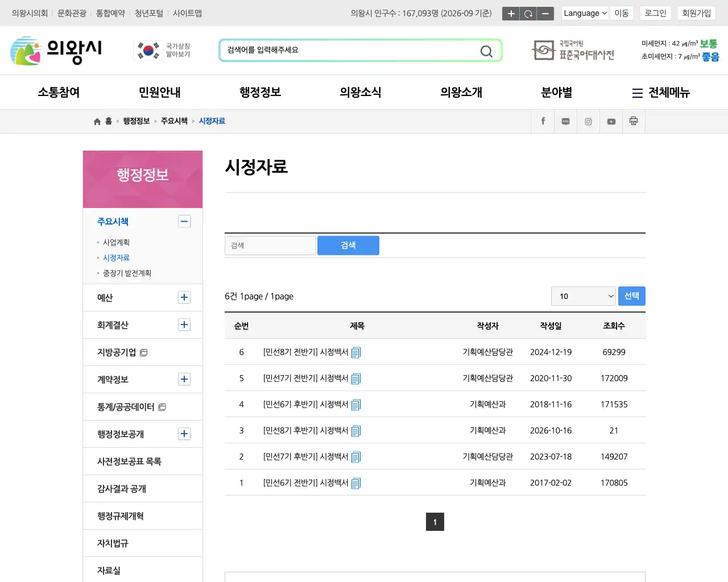Open the YouTube icon

[611, 121]
